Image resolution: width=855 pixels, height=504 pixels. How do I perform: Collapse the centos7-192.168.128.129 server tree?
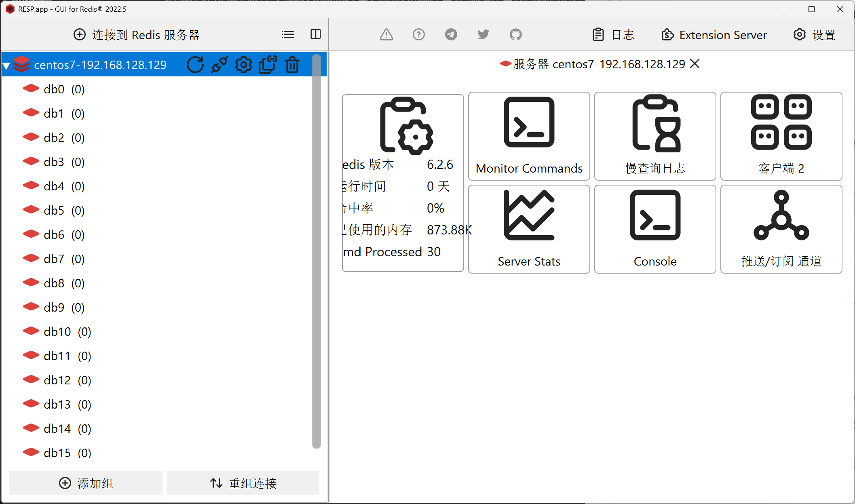[6, 65]
